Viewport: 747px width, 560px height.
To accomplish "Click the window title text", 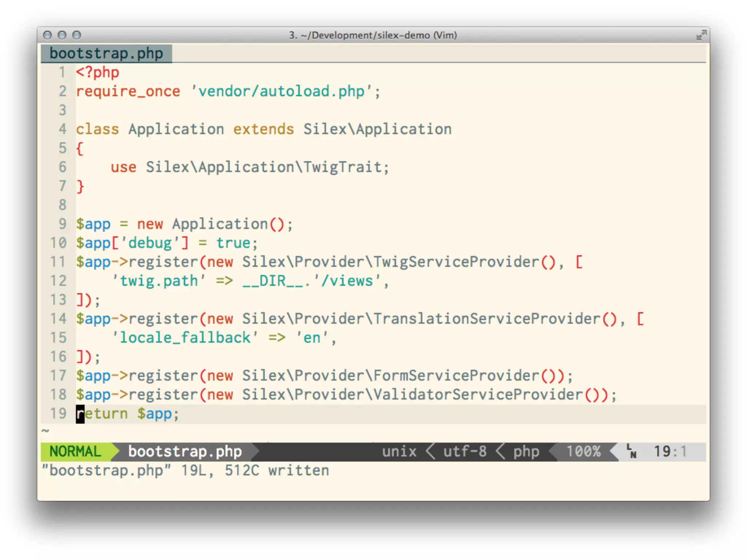I will (373, 35).
